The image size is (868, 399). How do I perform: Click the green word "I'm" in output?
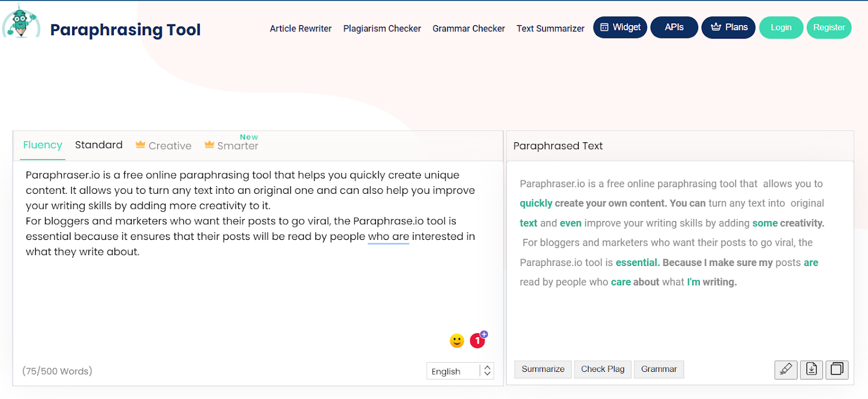tap(694, 282)
